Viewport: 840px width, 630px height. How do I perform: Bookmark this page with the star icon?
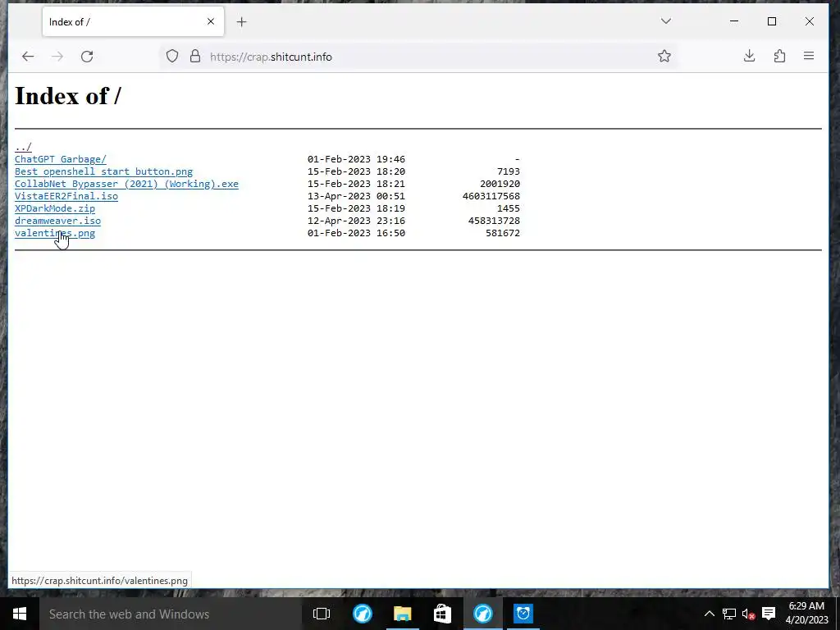click(664, 57)
